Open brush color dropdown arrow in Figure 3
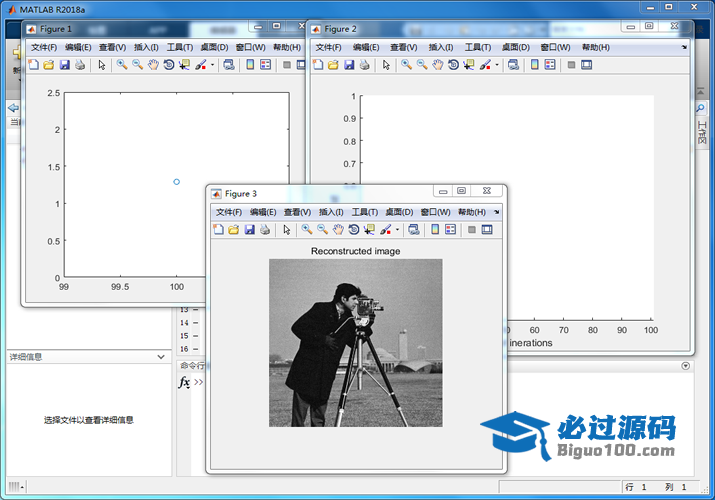Screen dimensions: 715x500 tap(397, 229)
